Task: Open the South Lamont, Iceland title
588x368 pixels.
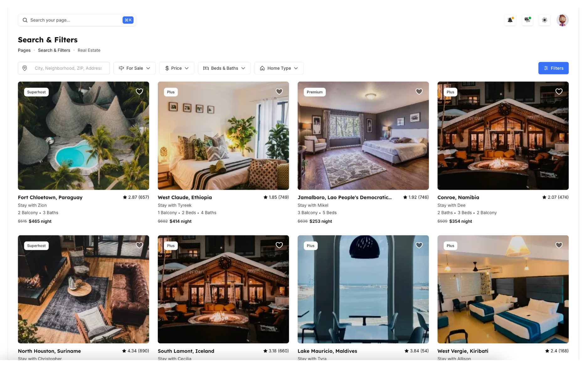Action: pyautogui.click(x=186, y=351)
